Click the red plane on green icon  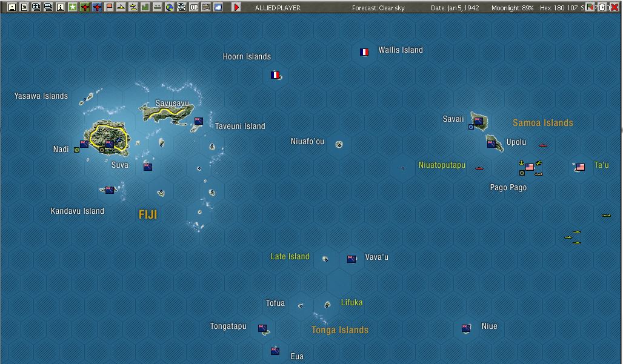point(85,7)
